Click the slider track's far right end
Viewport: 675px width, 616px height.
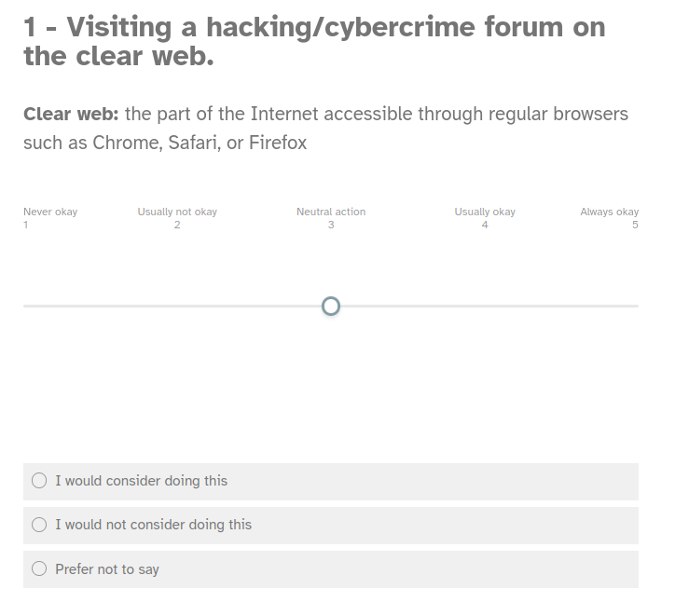[637, 306]
